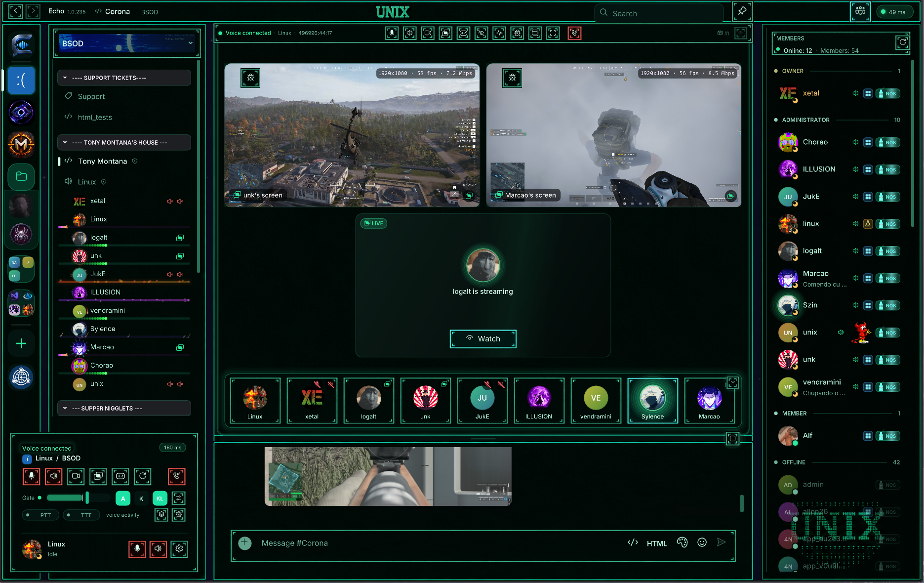Open the html_tests channel

coord(124,117)
